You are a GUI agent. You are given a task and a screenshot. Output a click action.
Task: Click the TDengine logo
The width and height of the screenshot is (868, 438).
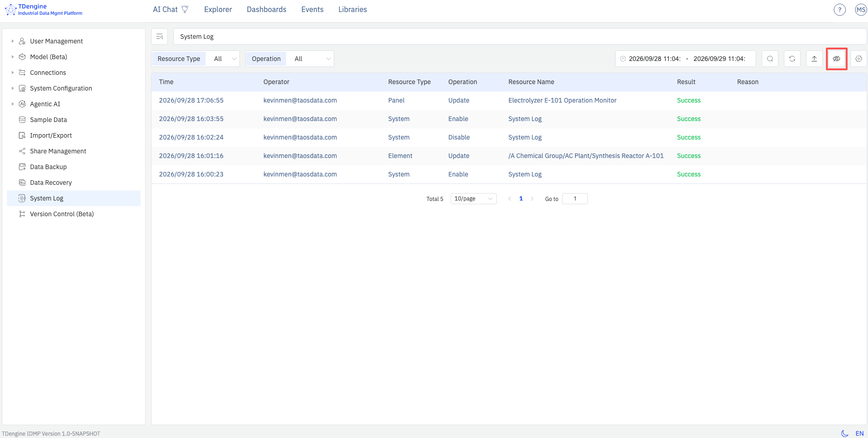tap(43, 9)
